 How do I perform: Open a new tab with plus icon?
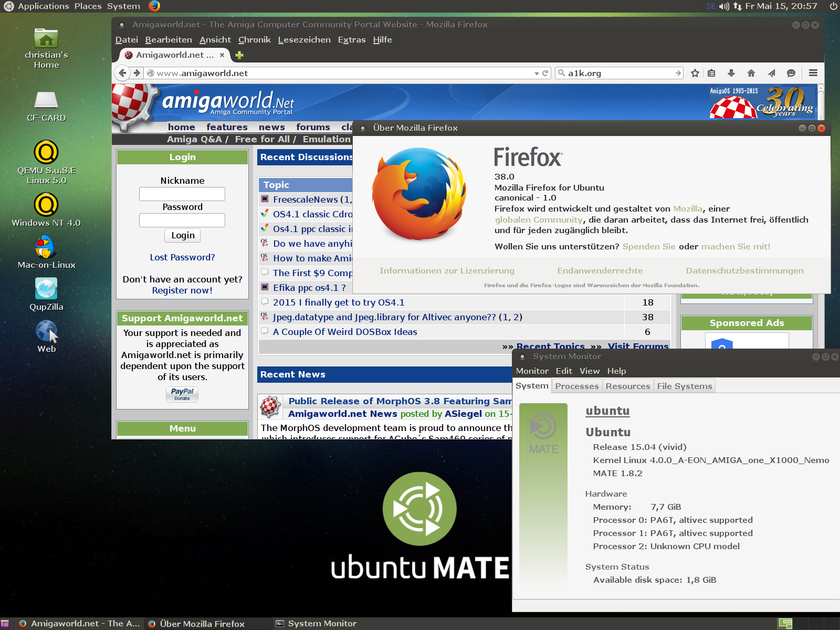click(x=239, y=55)
